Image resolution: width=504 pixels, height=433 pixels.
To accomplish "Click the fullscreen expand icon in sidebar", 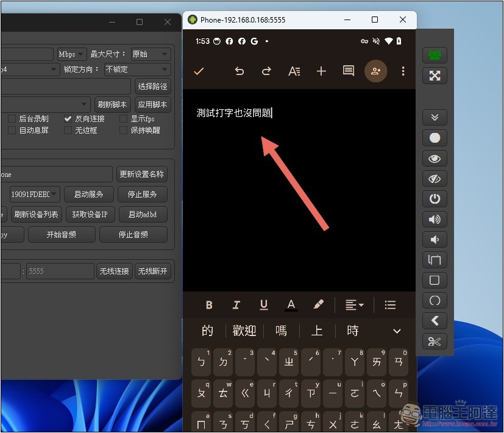I will click(x=435, y=76).
